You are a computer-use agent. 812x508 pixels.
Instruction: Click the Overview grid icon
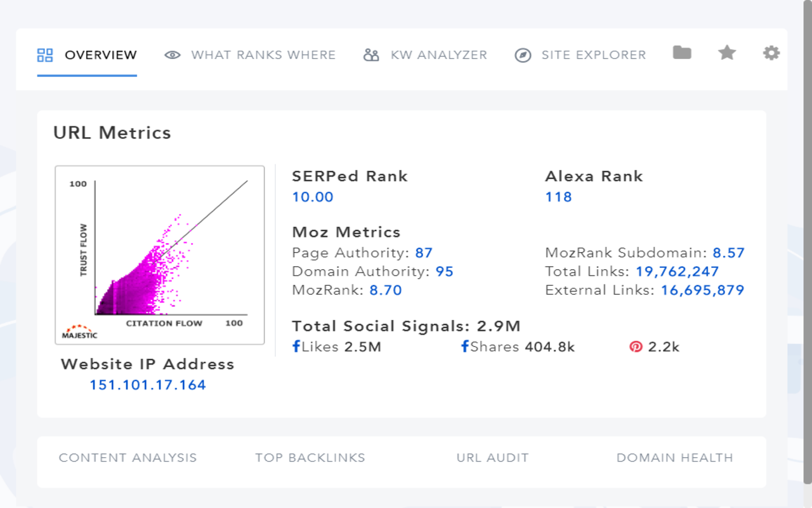(45, 55)
